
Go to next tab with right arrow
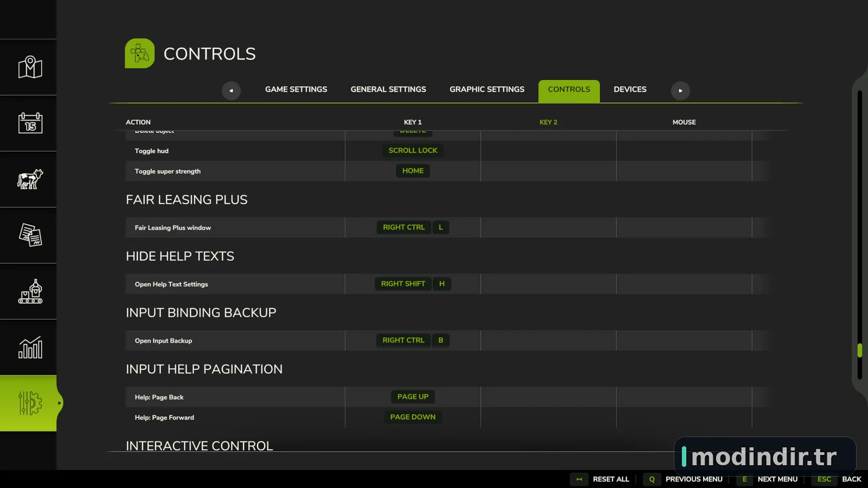(x=680, y=91)
